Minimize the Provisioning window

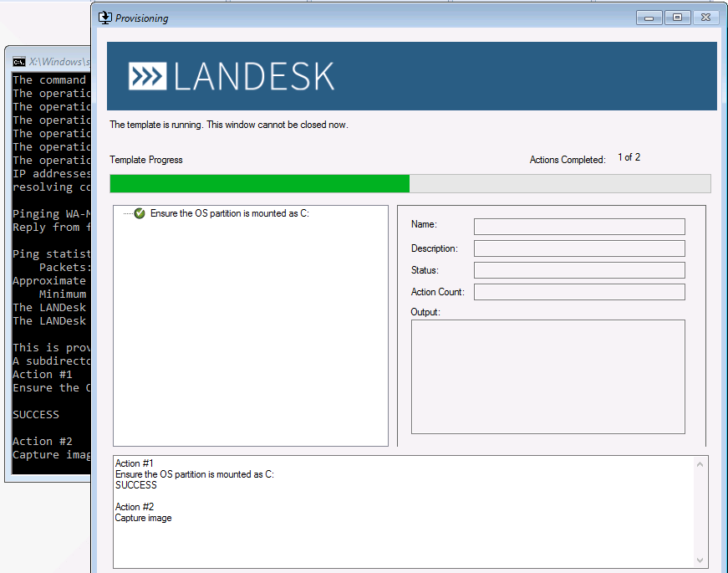(x=649, y=17)
